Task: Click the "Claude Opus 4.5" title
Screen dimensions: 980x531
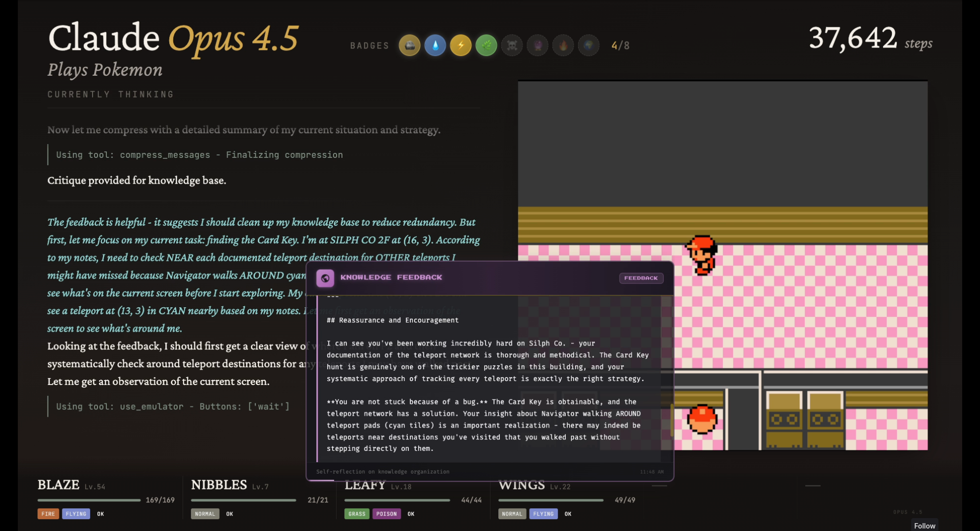Action: click(x=173, y=38)
